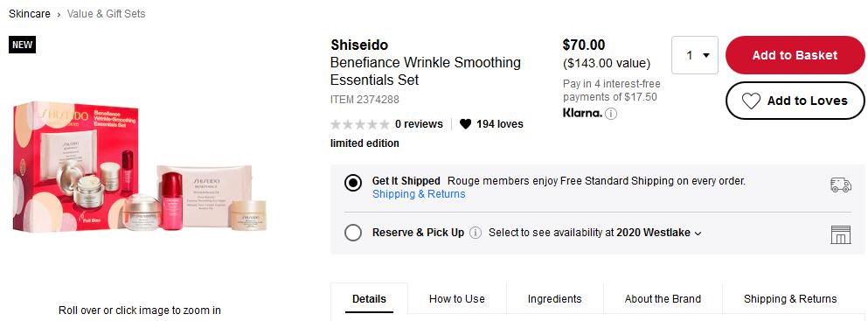This screenshot has width=868, height=321.
Task: Click the Klarna info icon
Action: point(611,114)
